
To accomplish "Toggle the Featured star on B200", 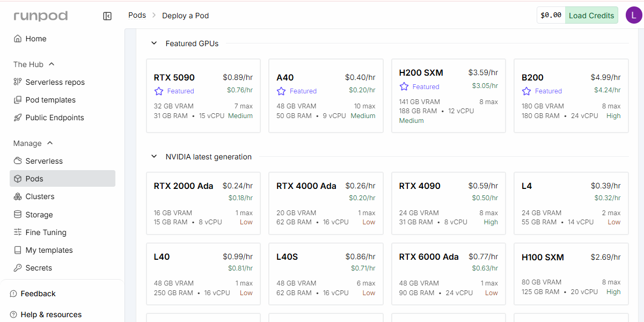I will (x=527, y=91).
